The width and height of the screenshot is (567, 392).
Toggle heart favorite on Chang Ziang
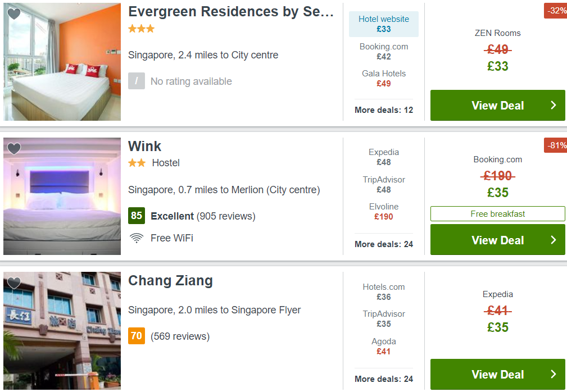point(14,283)
